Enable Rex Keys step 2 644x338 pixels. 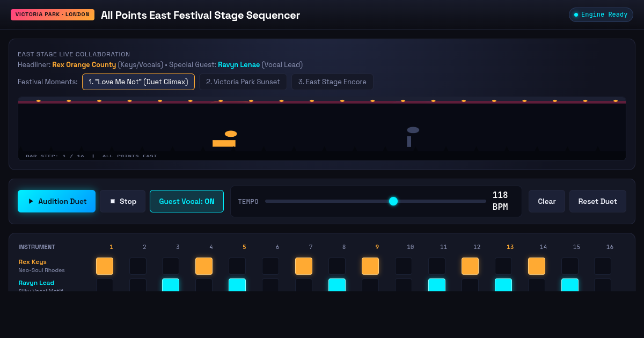tap(138, 266)
